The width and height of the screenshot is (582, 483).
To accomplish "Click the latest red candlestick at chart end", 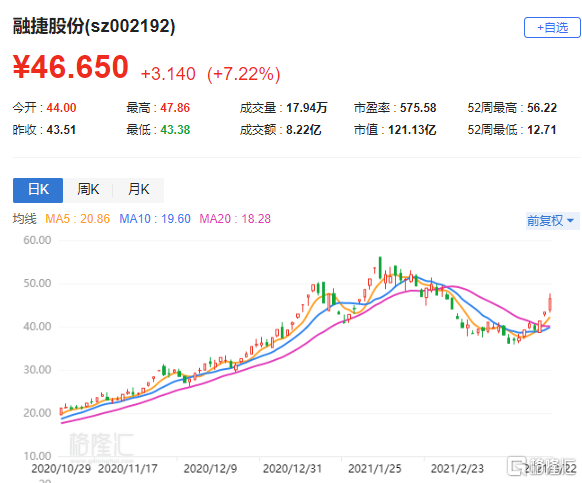I will tap(550, 304).
